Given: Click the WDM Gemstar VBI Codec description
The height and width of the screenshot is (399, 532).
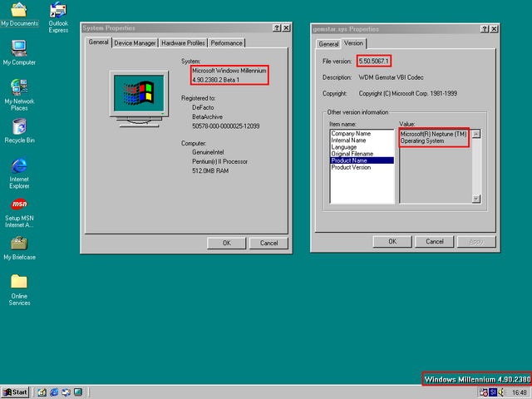Looking at the screenshot, I should [x=391, y=77].
